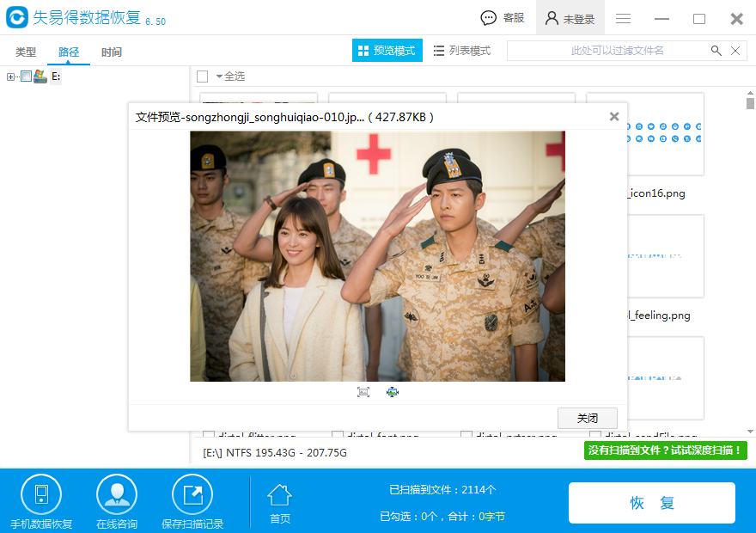
Task: Clear the filter with the X icon
Action: pyautogui.click(x=735, y=51)
